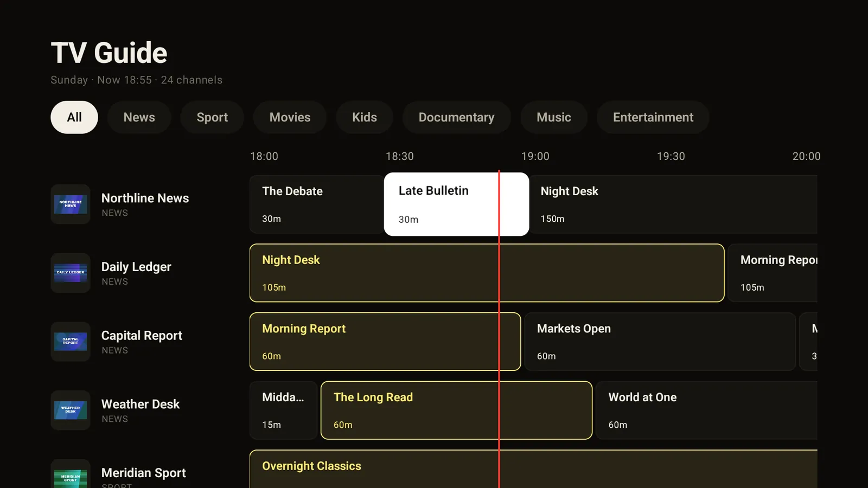Select the Northline News channel logo
Image resolution: width=868 pixels, height=488 pixels.
[x=71, y=204]
